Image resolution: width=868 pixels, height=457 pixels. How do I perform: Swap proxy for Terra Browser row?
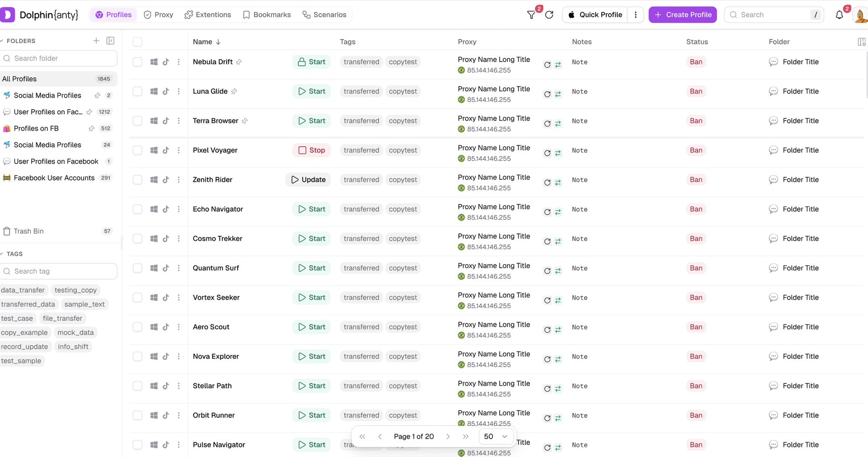[558, 123]
